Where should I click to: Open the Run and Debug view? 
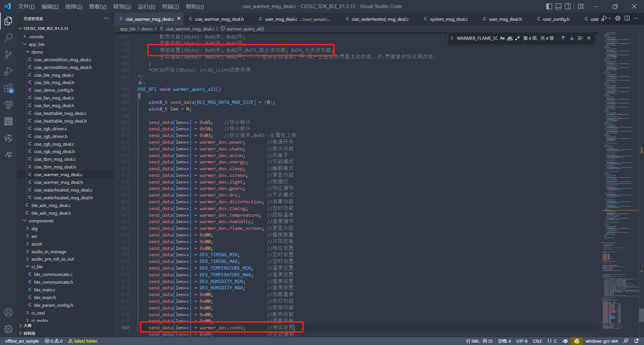pos(8,71)
